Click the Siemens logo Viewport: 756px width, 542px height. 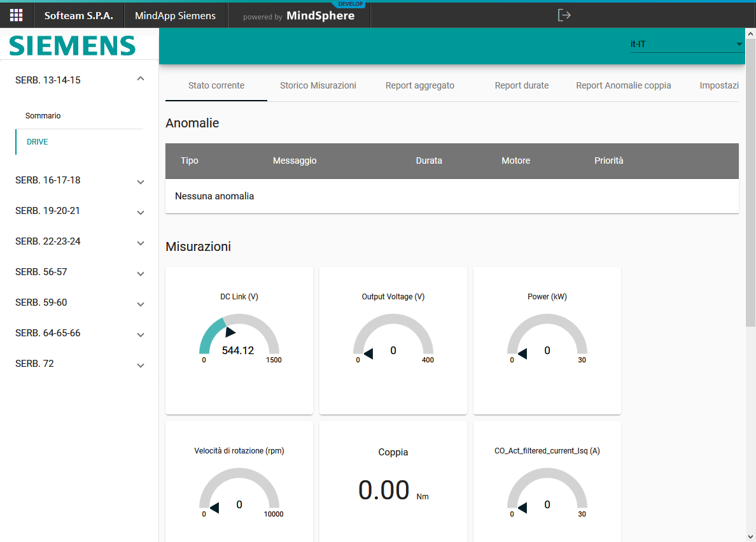coord(73,45)
